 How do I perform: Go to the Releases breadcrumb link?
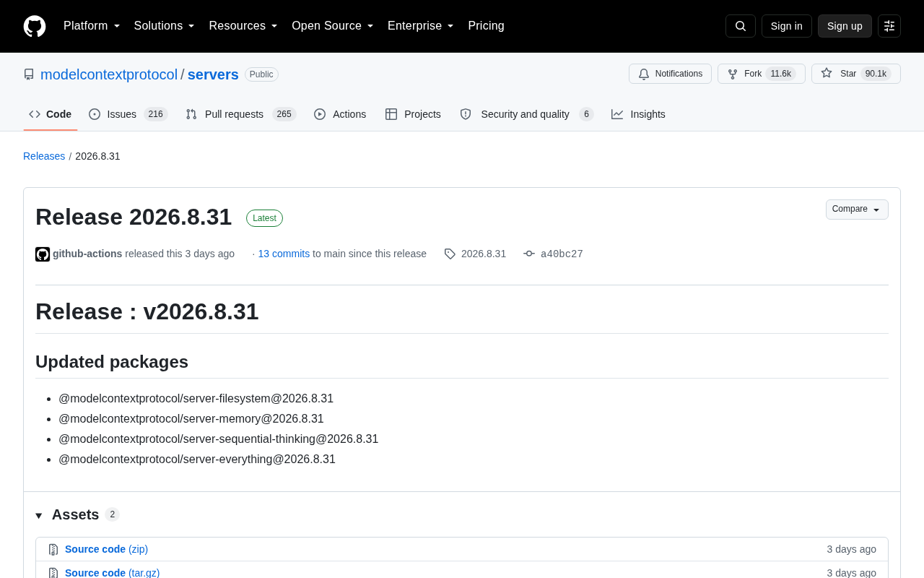click(44, 156)
